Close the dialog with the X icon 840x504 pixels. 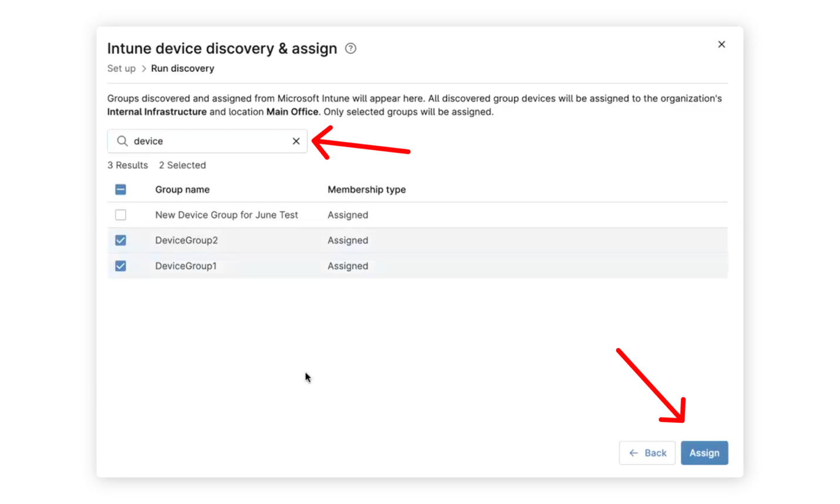point(721,44)
